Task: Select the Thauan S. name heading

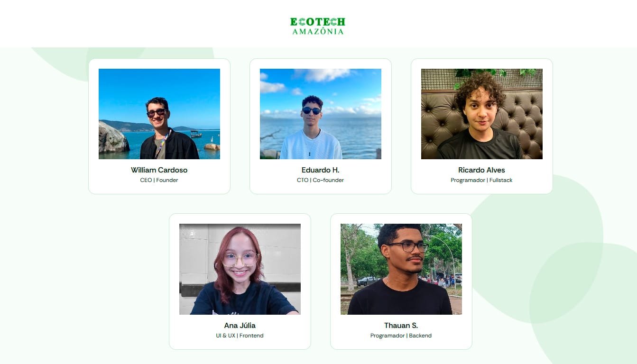Action: [401, 326]
